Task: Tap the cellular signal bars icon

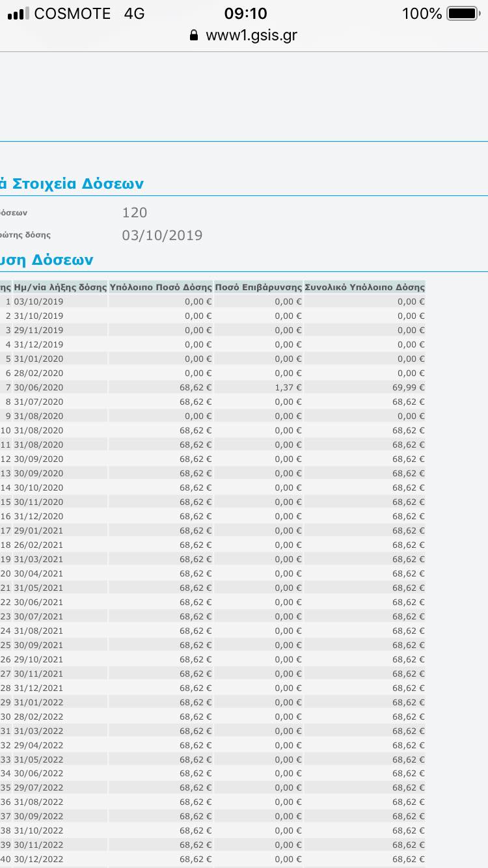Action: (18, 14)
